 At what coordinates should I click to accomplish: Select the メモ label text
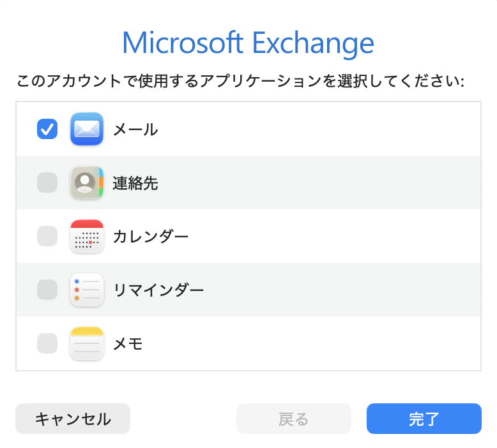[128, 343]
